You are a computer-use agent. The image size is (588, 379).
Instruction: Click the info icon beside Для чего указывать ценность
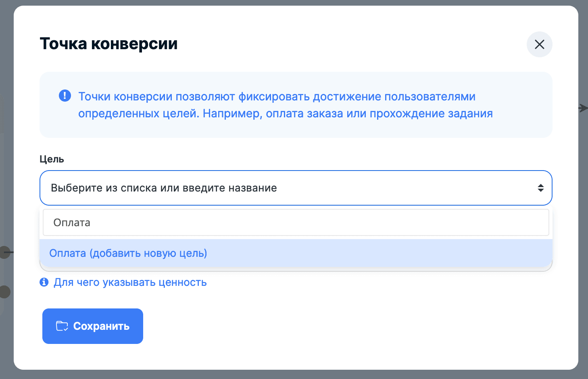[x=44, y=282]
